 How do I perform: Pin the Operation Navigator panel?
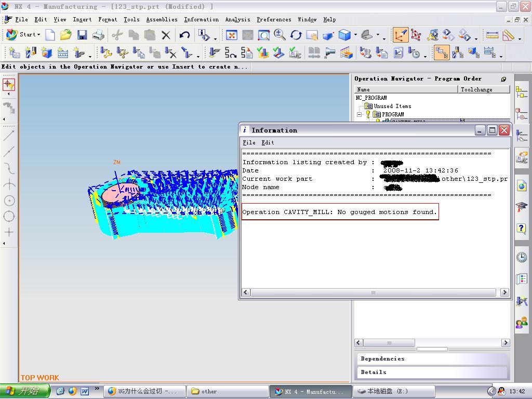(x=503, y=79)
